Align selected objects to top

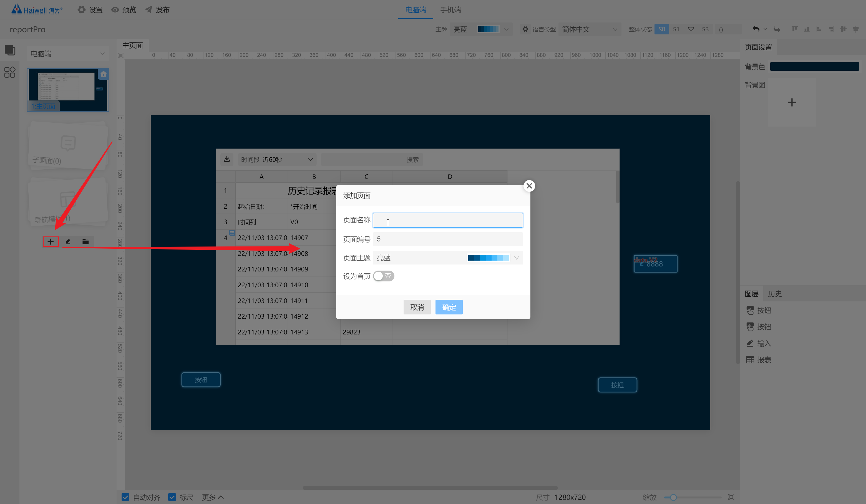click(x=794, y=29)
